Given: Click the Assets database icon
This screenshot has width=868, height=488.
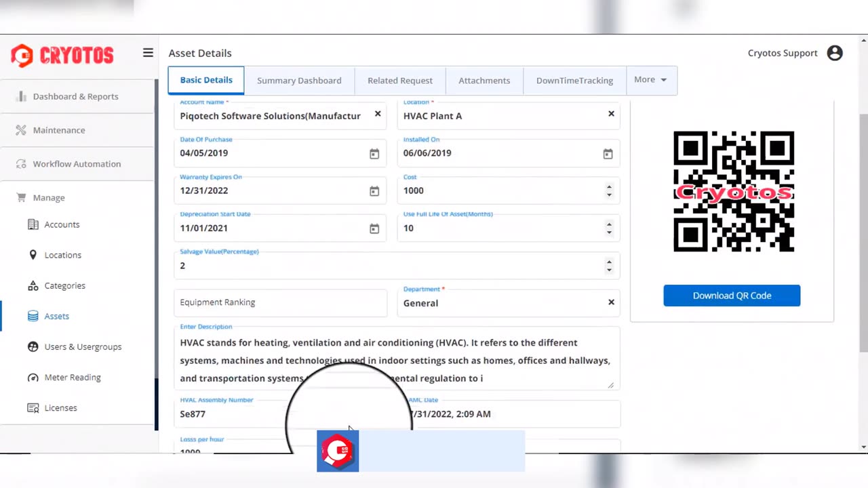Looking at the screenshot, I should pyautogui.click(x=33, y=316).
